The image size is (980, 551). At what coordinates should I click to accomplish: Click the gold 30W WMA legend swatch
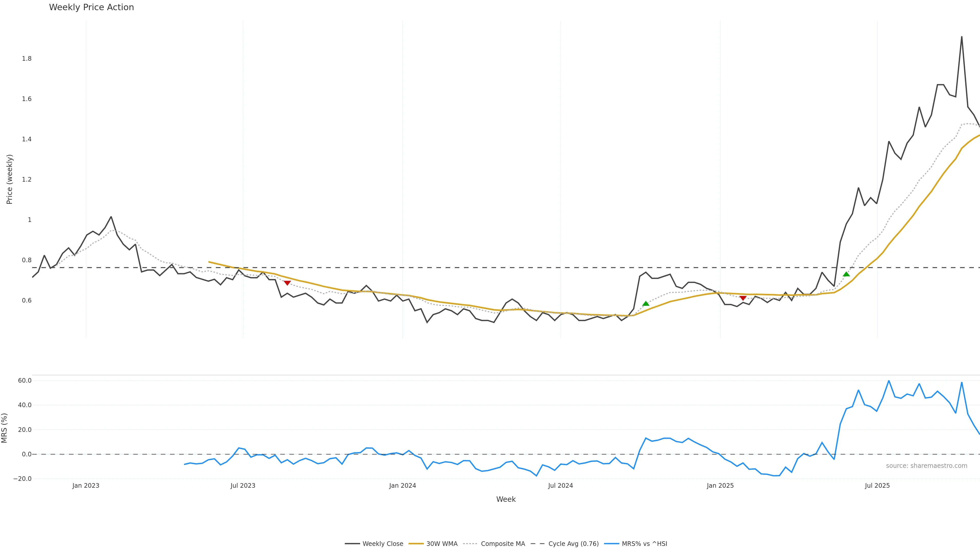pyautogui.click(x=416, y=544)
